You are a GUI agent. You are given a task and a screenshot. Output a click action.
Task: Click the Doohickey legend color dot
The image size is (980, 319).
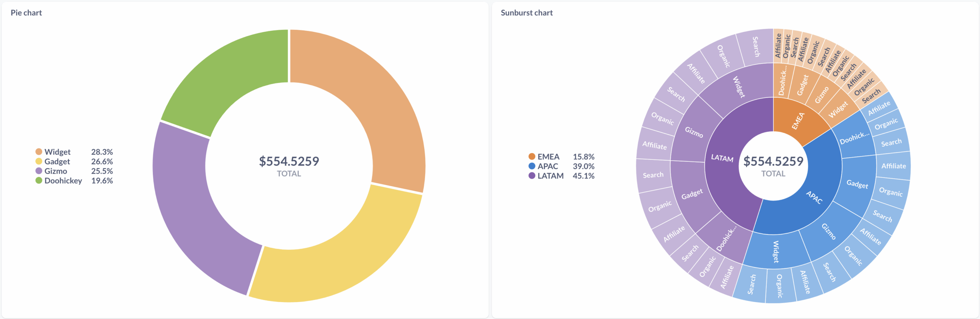[39, 181]
